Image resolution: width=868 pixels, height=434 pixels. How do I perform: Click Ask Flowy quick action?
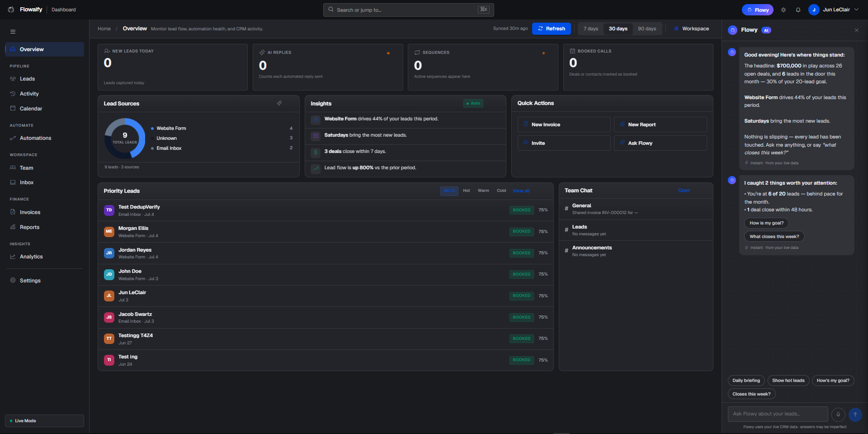click(660, 143)
